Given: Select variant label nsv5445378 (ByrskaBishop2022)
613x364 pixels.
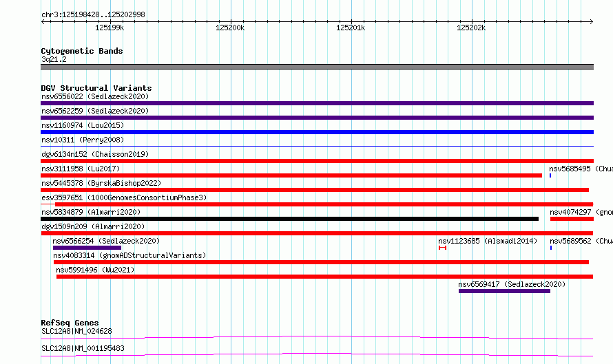Looking at the screenshot, I should [101, 183].
